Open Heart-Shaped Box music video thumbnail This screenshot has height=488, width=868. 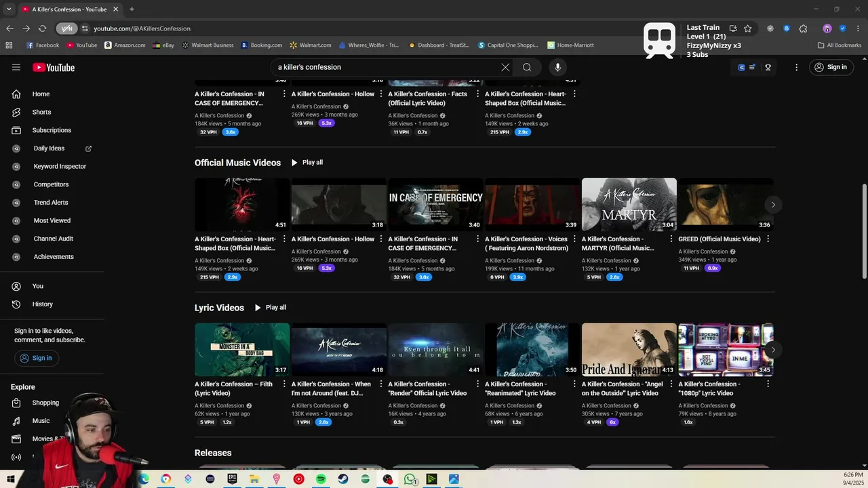point(242,205)
